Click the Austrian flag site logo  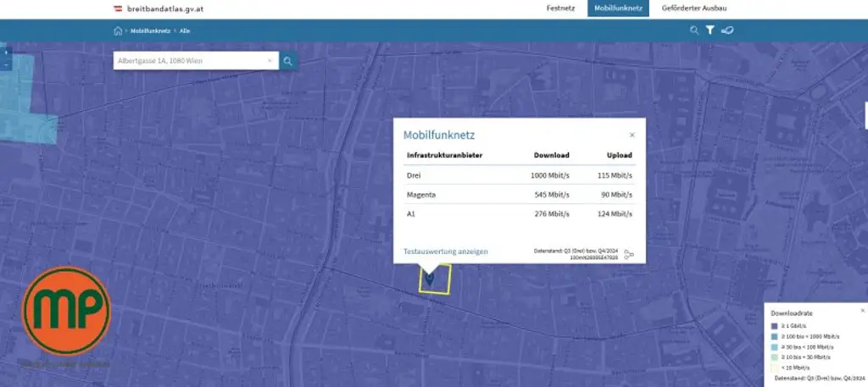(118, 8)
